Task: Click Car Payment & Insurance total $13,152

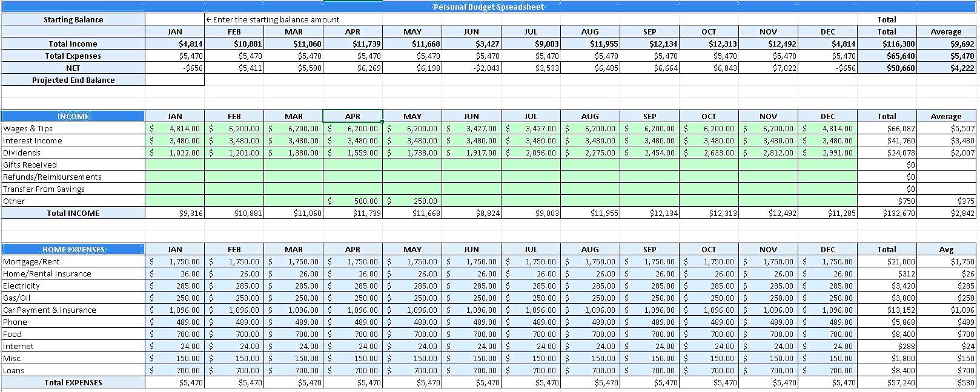Action: (887, 310)
